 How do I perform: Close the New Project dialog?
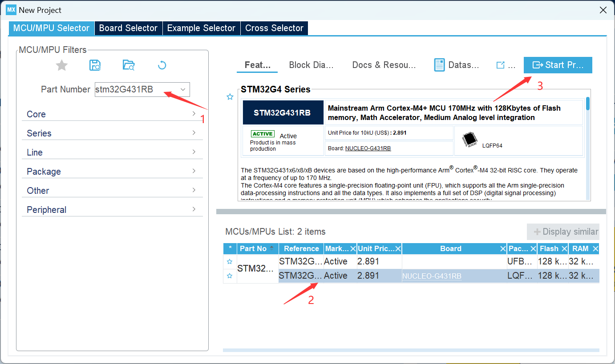[603, 10]
